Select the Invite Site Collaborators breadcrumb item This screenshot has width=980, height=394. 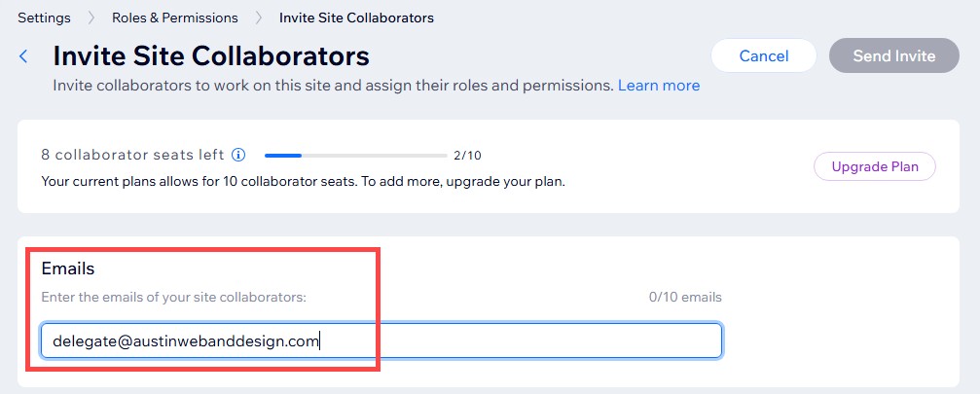(356, 18)
